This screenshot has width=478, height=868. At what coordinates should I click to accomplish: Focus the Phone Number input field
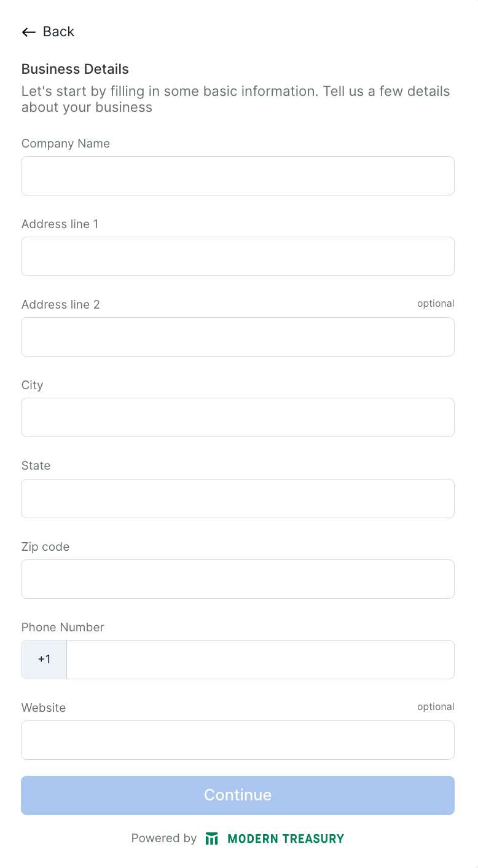click(261, 659)
